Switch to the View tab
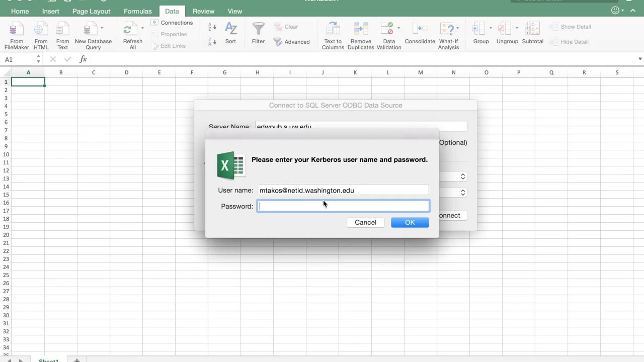The image size is (644, 362). pos(234,11)
